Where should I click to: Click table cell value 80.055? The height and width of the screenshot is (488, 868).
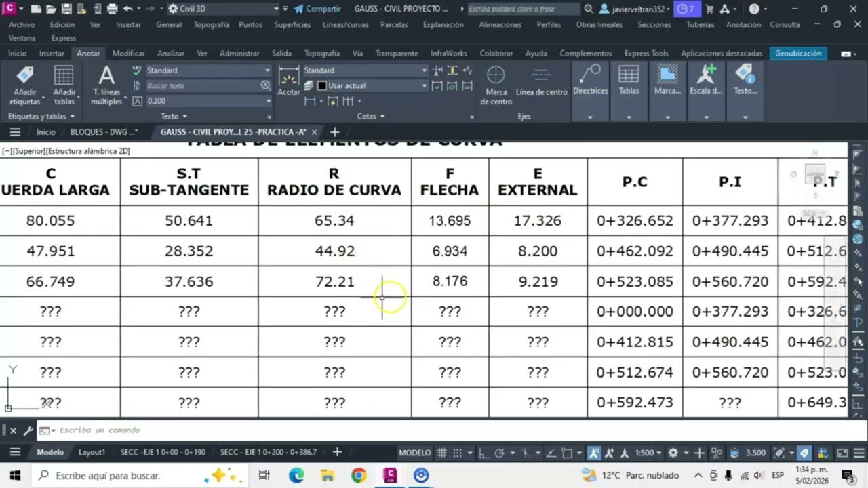pos(50,220)
